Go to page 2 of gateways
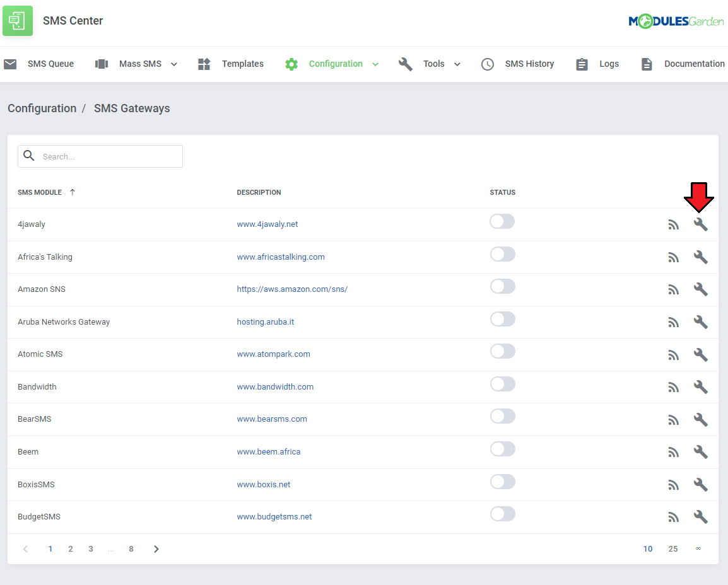 click(x=71, y=549)
